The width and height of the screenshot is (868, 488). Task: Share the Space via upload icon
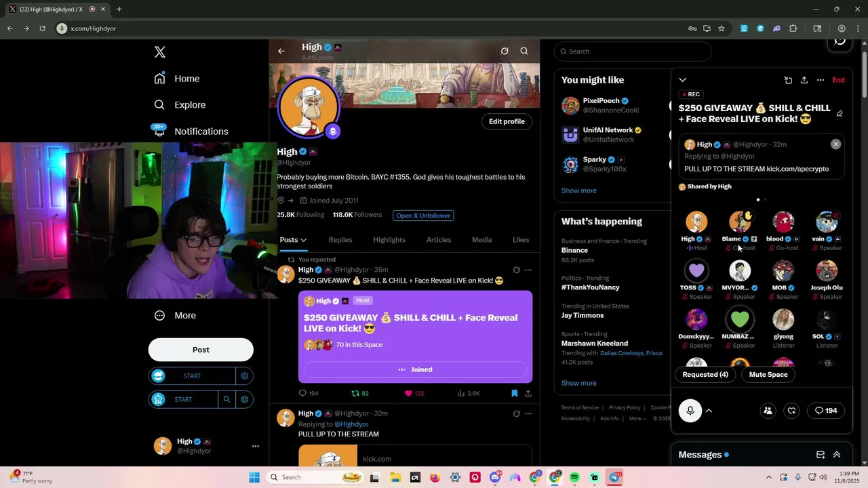(804, 80)
